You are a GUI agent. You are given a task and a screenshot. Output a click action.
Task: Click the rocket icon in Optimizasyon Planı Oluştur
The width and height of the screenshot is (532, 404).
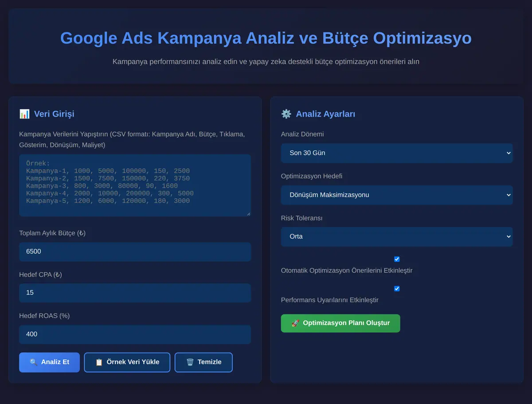[295, 323]
